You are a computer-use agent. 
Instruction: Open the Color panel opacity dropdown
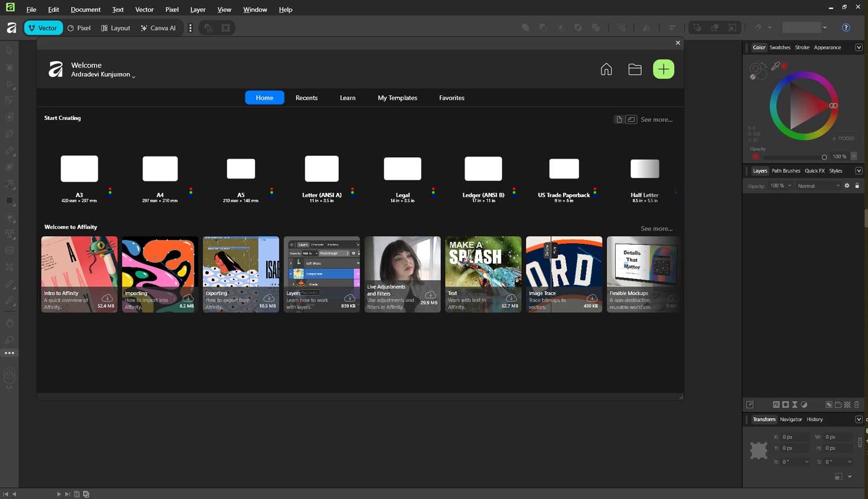tap(854, 157)
